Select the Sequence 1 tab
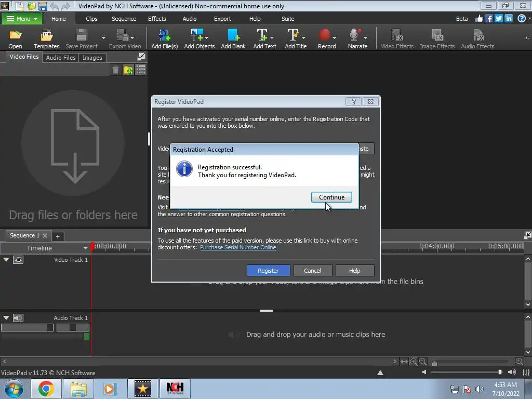This screenshot has width=532, height=399. pyautogui.click(x=24, y=235)
